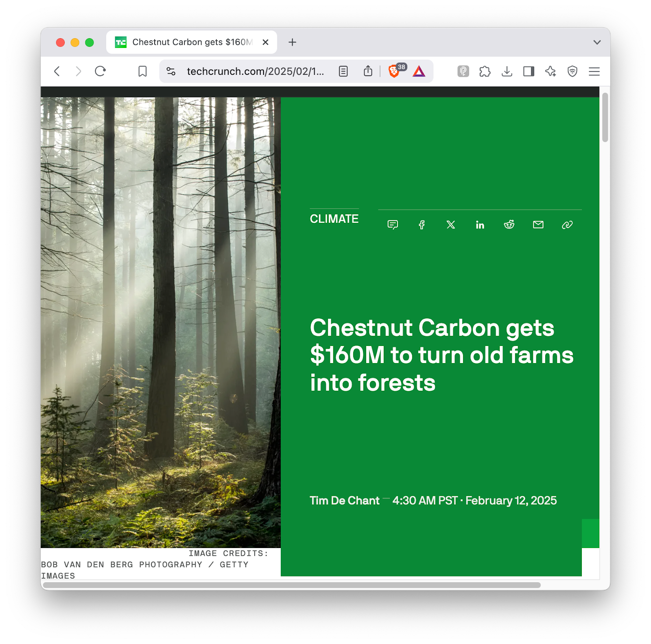Open the gray P extension icon

pos(463,72)
